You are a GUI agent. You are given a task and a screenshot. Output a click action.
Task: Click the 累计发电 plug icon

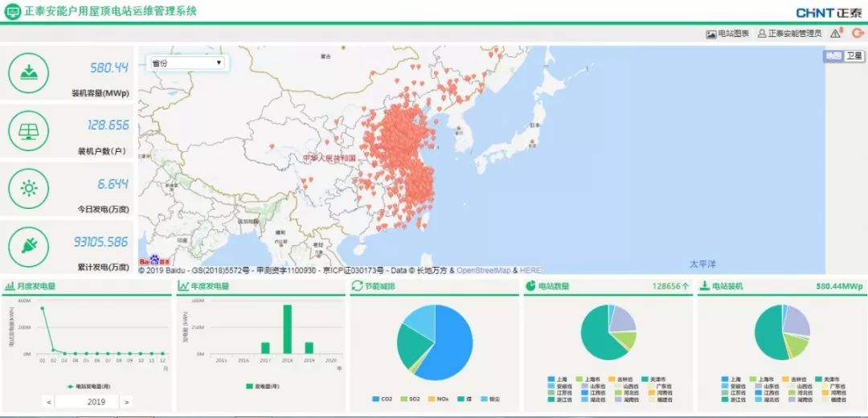(29, 247)
